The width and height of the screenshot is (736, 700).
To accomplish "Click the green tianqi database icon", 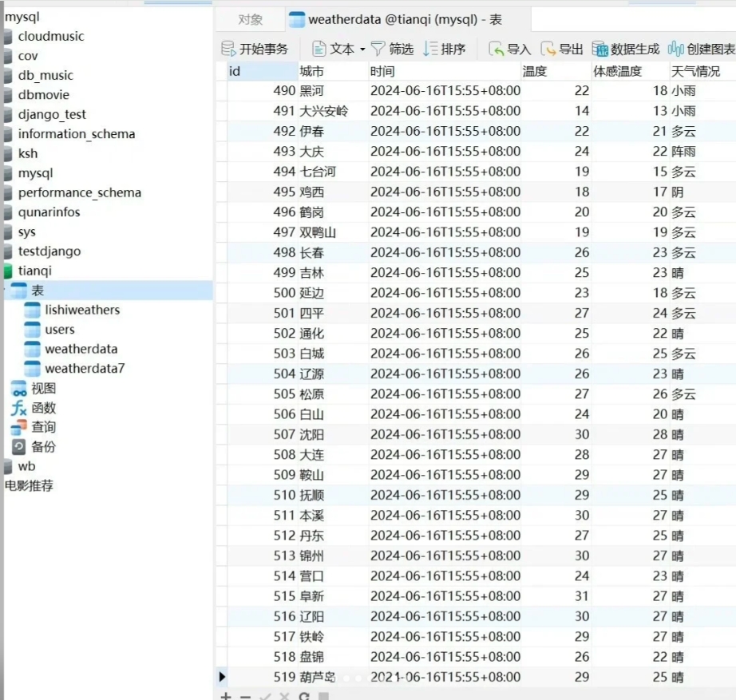I will [7, 271].
